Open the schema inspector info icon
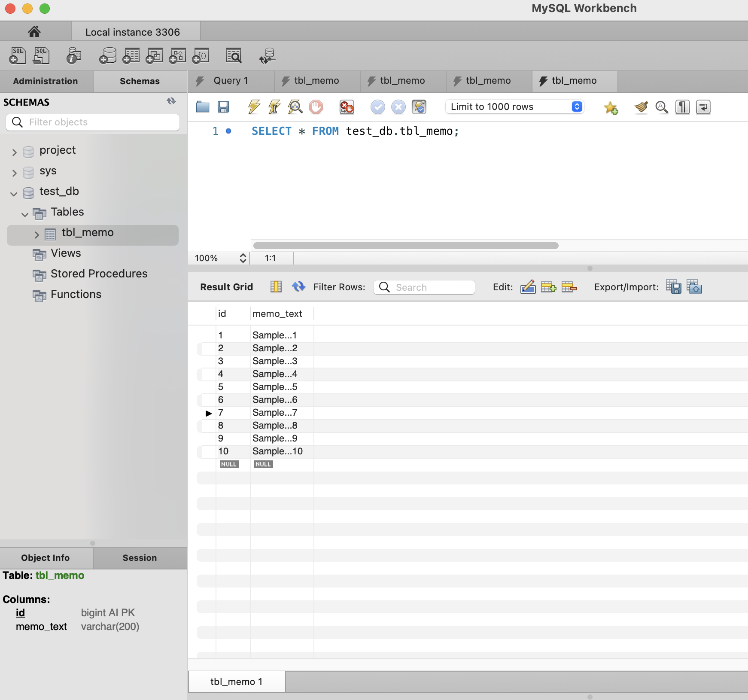748x700 pixels. click(x=74, y=56)
